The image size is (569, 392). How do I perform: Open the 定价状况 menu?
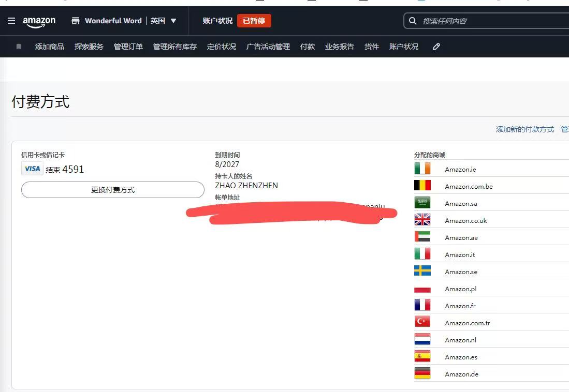pos(222,47)
